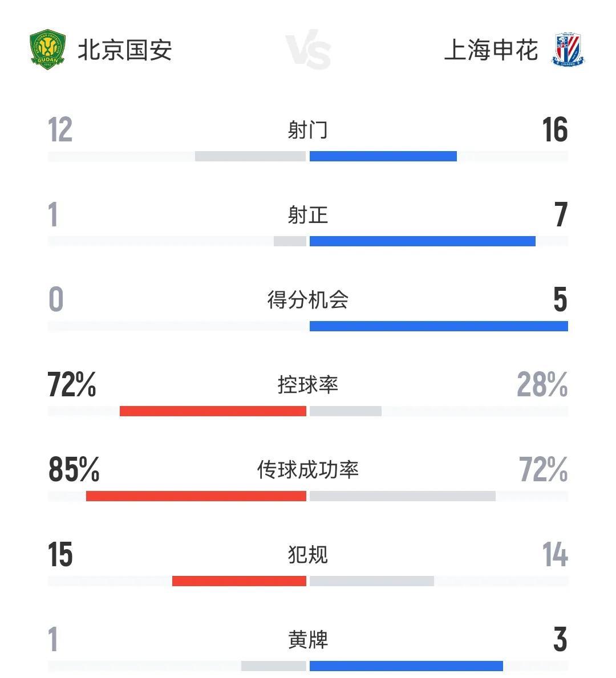Click the red 传球成功率 bar
This screenshot has height=678, width=616.
pyautogui.click(x=196, y=496)
